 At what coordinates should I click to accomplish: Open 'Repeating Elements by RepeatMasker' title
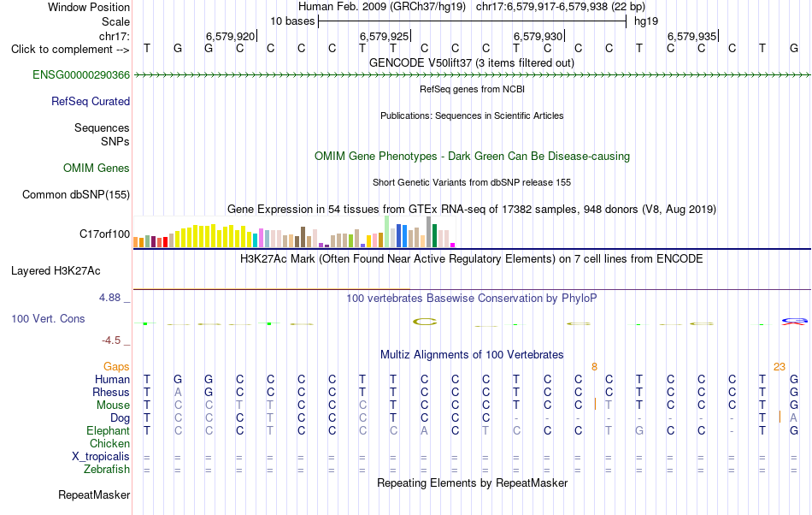tap(473, 483)
